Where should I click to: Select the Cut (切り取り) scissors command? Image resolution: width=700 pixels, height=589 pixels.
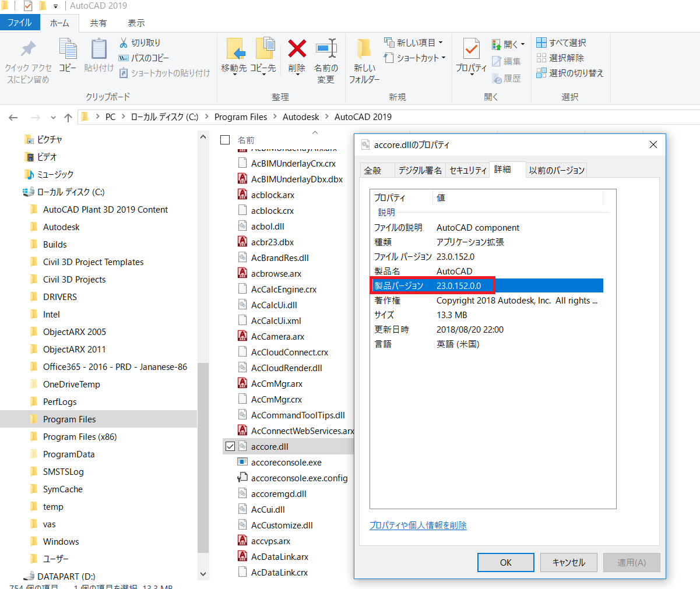(140, 43)
